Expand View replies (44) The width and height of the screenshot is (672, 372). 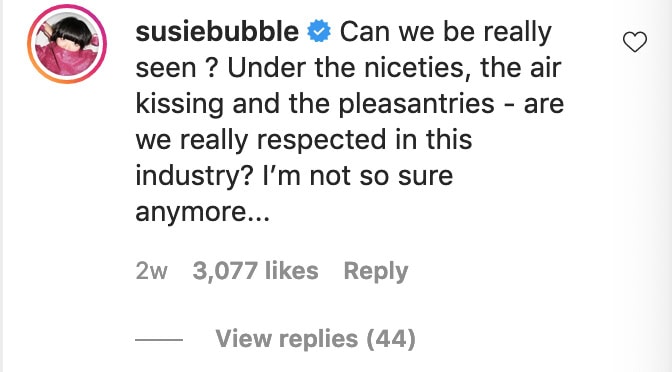coord(315,339)
